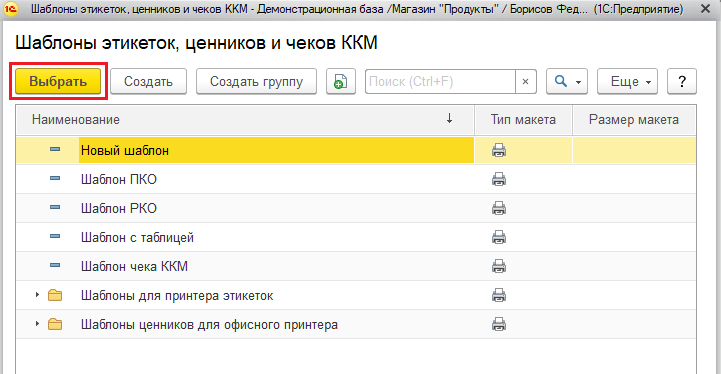Close the Шаблоны этикеток window

705,9
